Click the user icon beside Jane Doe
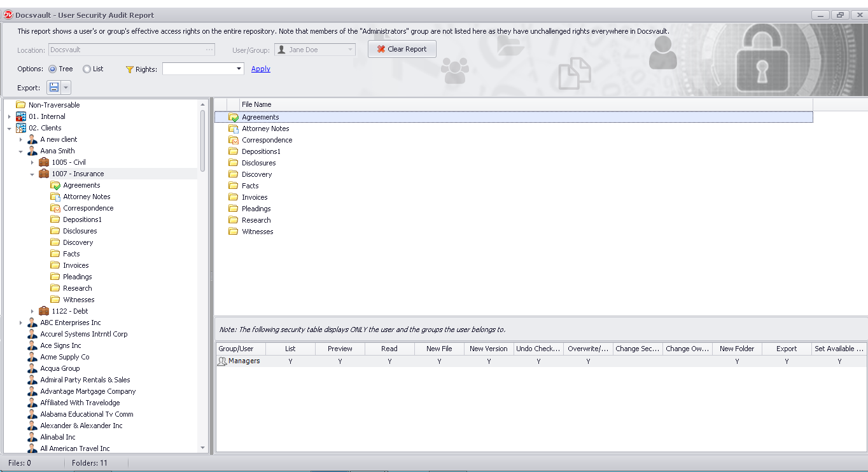The height and width of the screenshot is (472, 868). coord(282,49)
